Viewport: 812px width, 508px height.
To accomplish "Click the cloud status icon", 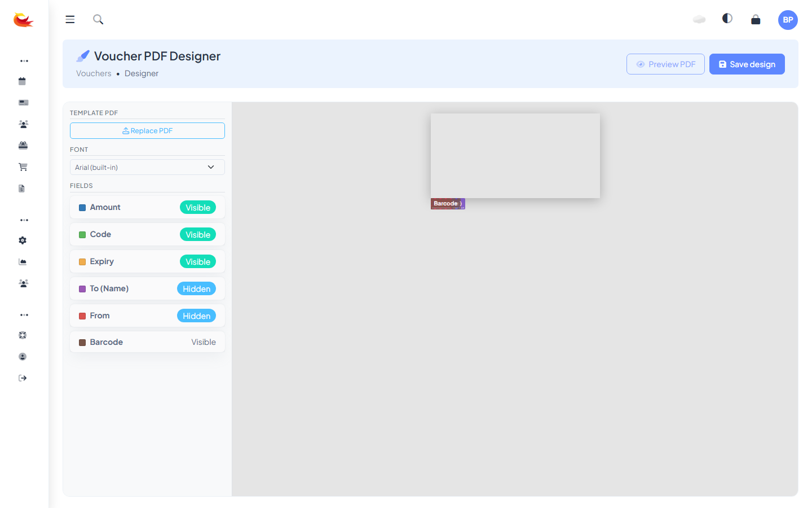I will [699, 19].
